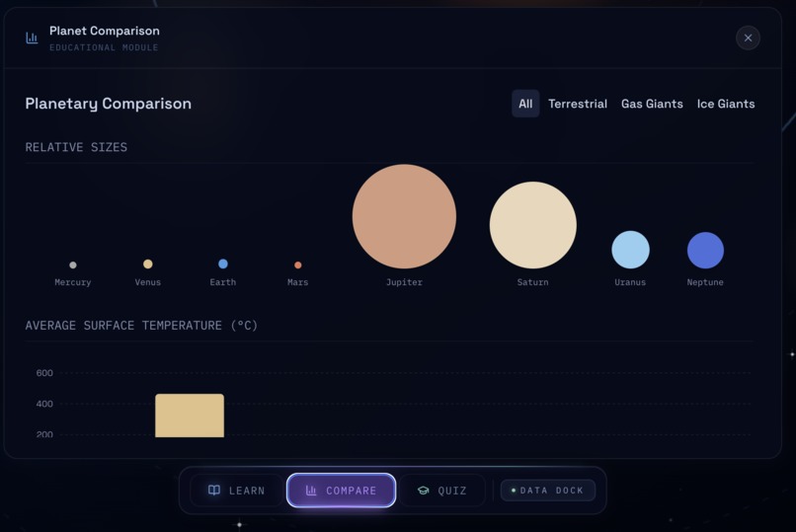This screenshot has width=796, height=532.
Task: Select the Saturn circle
Action: coord(533,225)
